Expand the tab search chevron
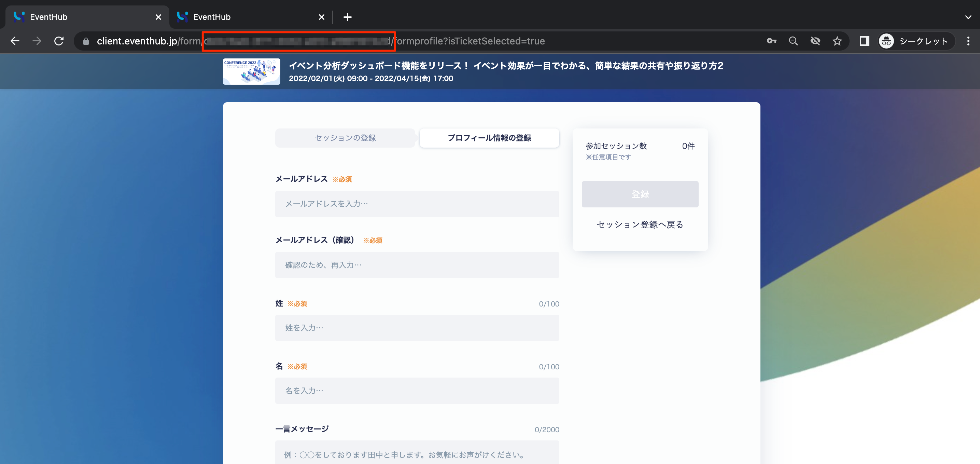The image size is (980, 464). [968, 17]
